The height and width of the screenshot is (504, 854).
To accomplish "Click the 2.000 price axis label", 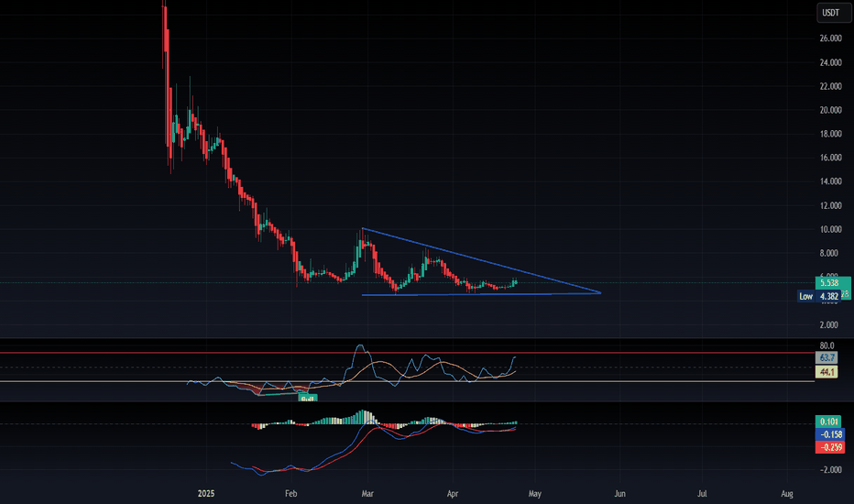I will coord(829,324).
